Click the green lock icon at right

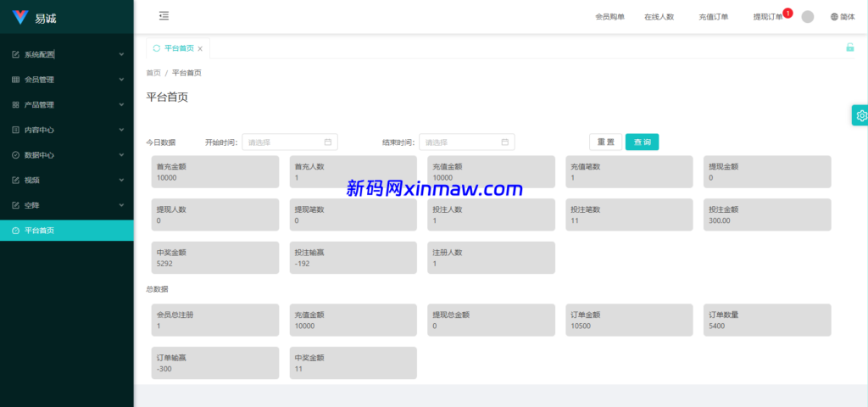849,47
